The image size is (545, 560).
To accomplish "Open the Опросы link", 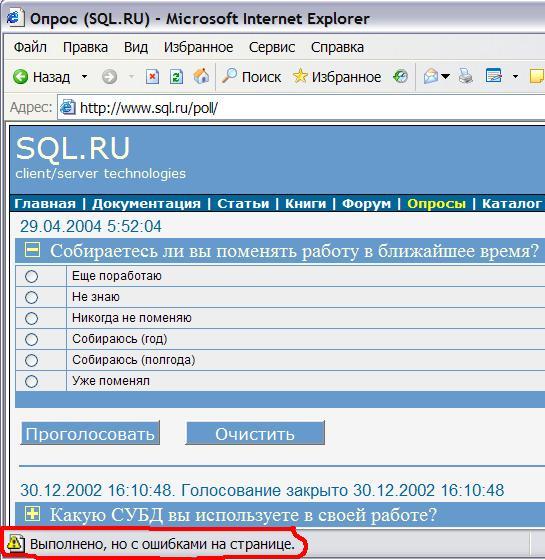I will pyautogui.click(x=436, y=204).
